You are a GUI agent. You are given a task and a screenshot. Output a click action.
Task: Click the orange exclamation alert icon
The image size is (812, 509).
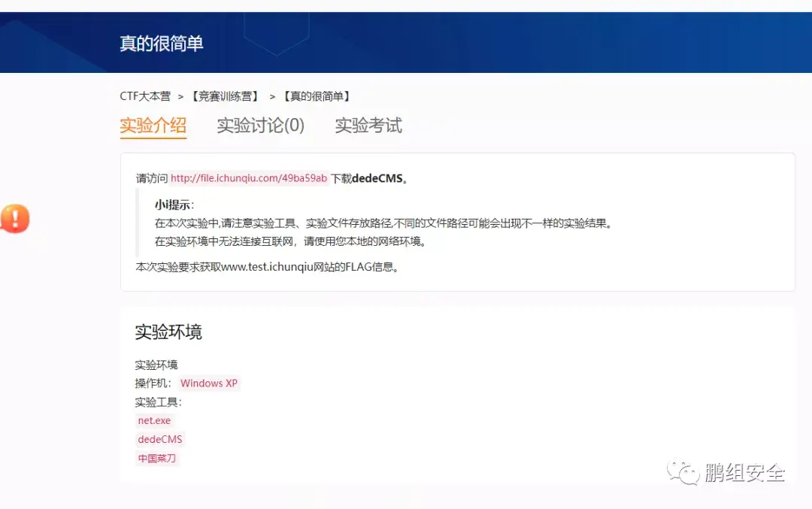click(15, 219)
